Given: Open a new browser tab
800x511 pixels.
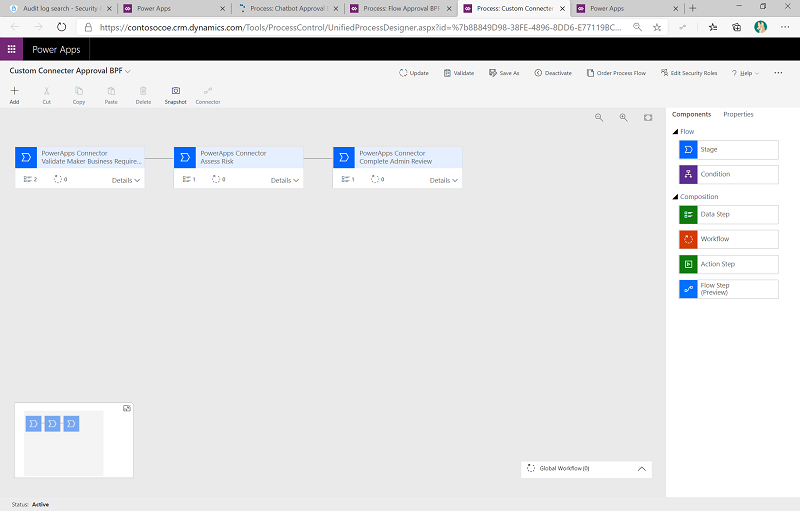Looking at the screenshot, I should [692, 8].
